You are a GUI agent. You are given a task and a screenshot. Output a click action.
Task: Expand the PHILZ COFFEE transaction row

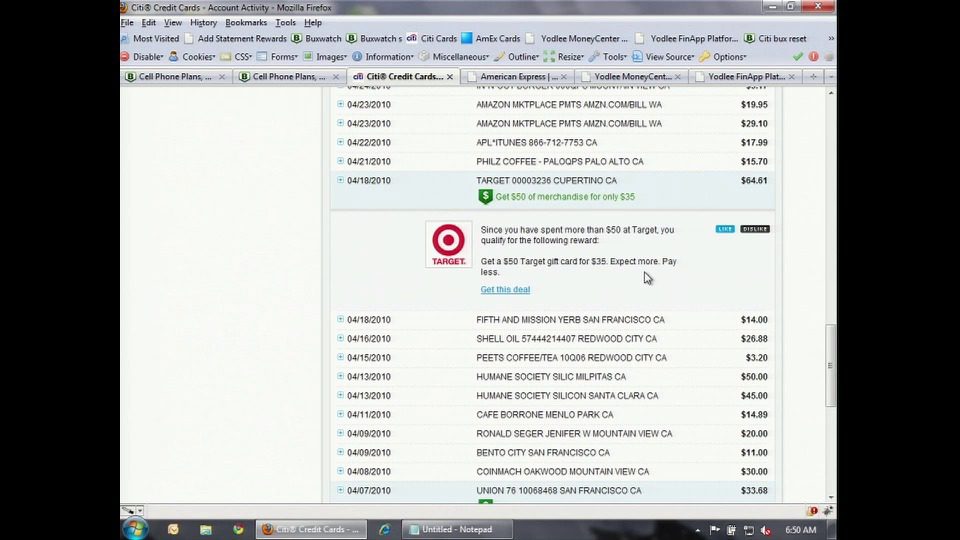click(x=340, y=161)
